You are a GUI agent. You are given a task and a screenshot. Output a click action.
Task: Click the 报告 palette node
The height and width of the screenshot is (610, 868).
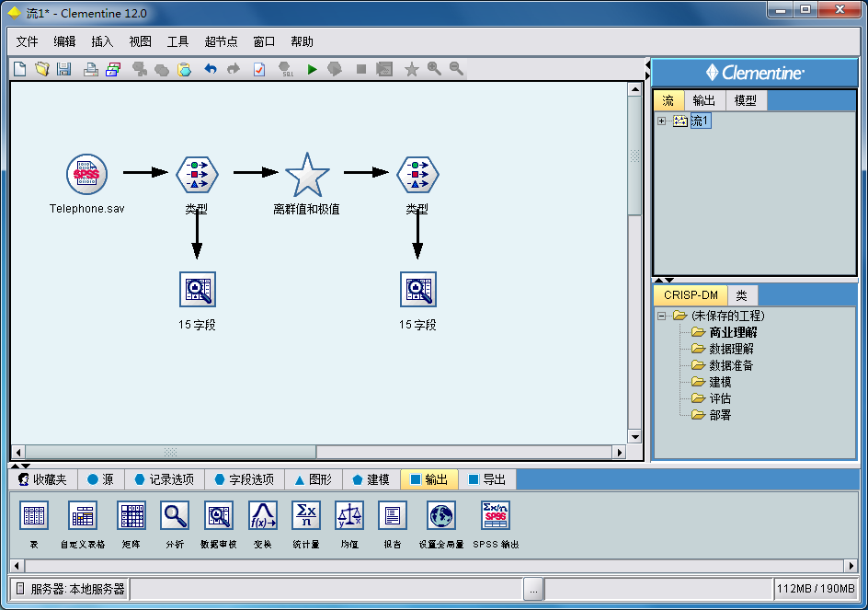393,515
